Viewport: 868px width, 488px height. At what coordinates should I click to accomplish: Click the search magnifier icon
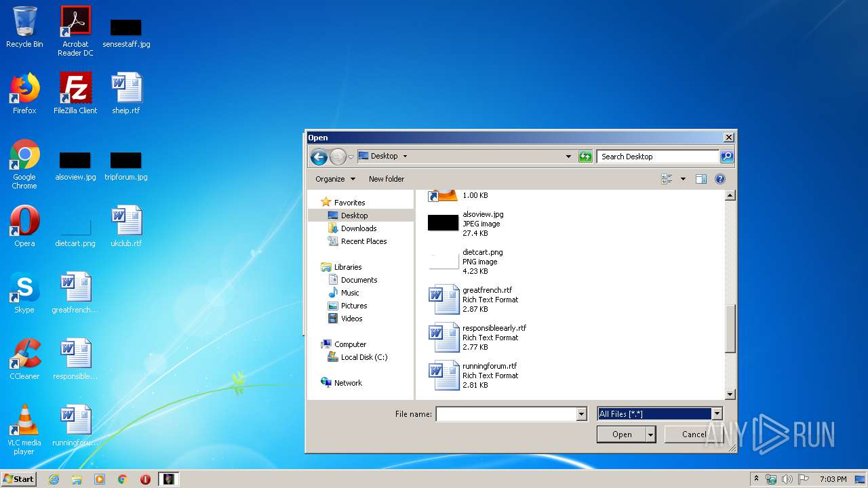(x=726, y=157)
